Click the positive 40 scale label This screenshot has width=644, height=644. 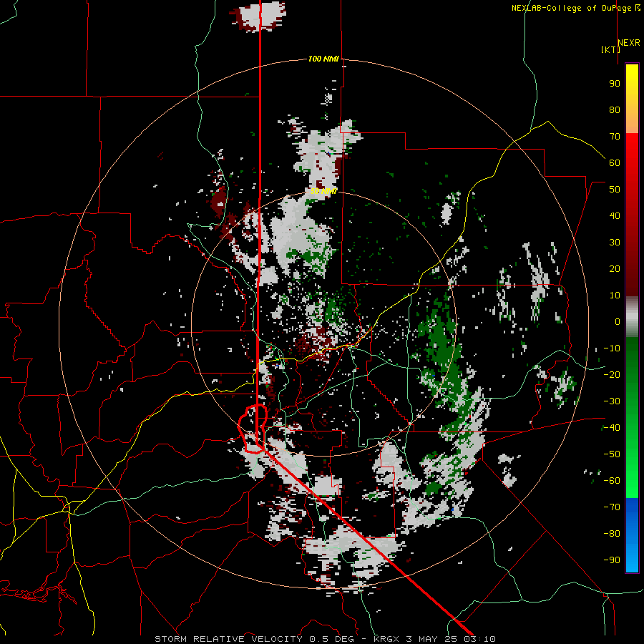click(x=615, y=216)
